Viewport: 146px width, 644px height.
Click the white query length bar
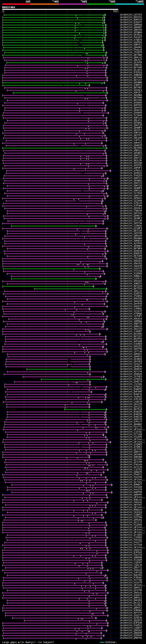pyautogui.click(x=60, y=10)
